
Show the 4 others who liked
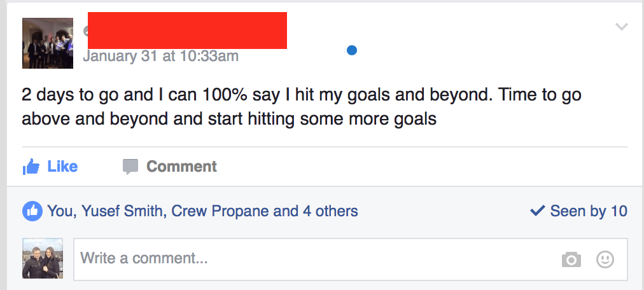tap(330, 211)
